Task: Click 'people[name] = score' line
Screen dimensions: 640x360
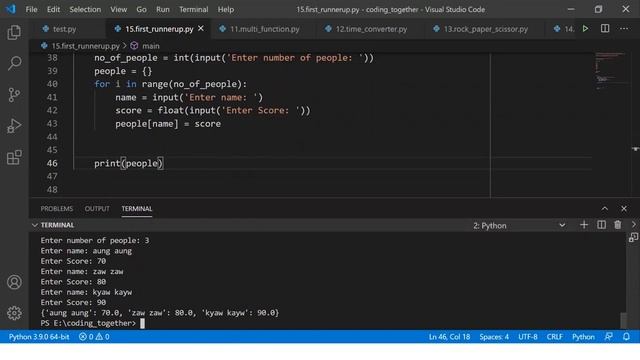Action: (168, 124)
